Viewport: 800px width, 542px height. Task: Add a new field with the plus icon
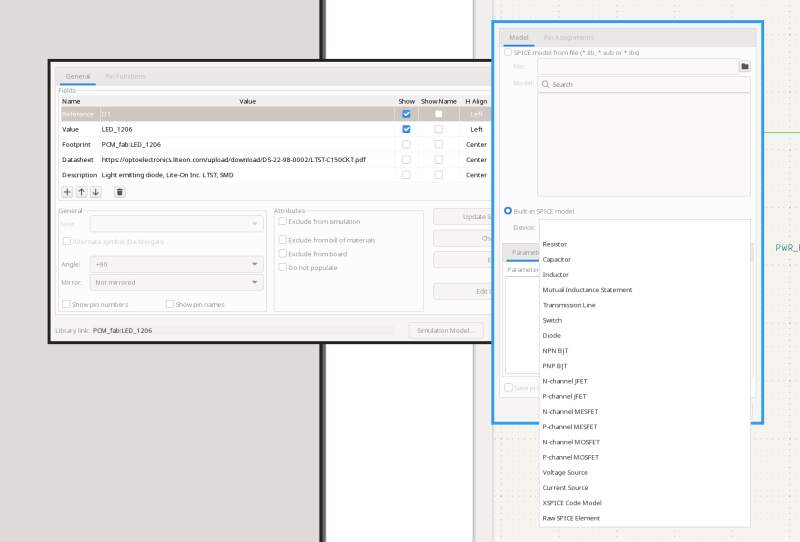(x=67, y=192)
